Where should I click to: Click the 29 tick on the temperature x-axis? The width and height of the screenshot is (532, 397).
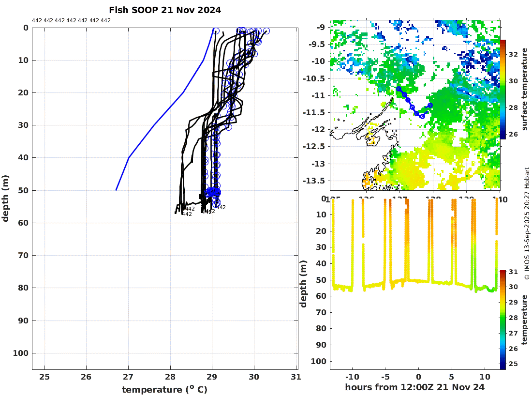pos(212,377)
